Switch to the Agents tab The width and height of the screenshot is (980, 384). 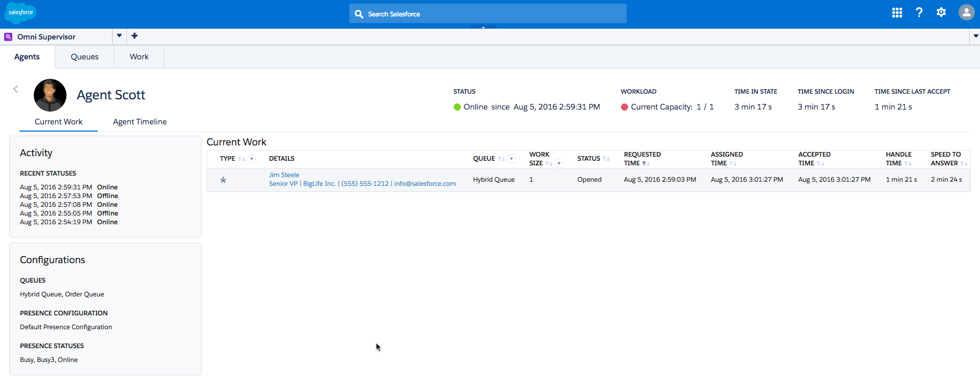[x=27, y=57]
